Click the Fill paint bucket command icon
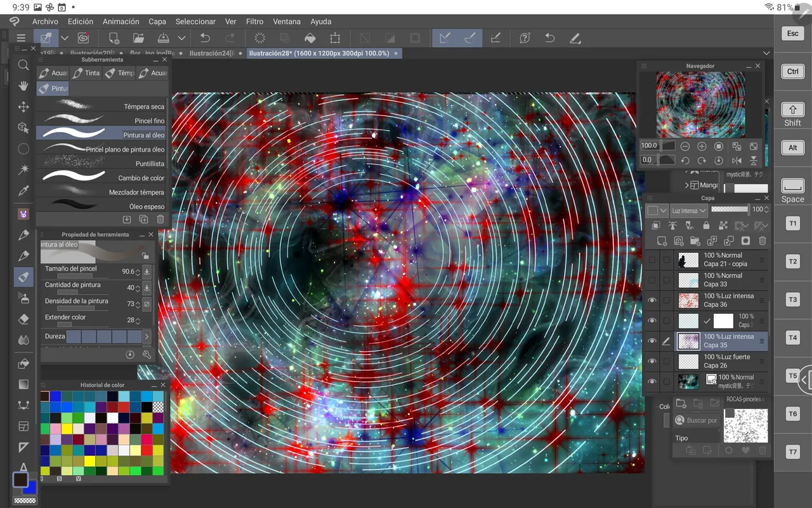 tap(310, 38)
